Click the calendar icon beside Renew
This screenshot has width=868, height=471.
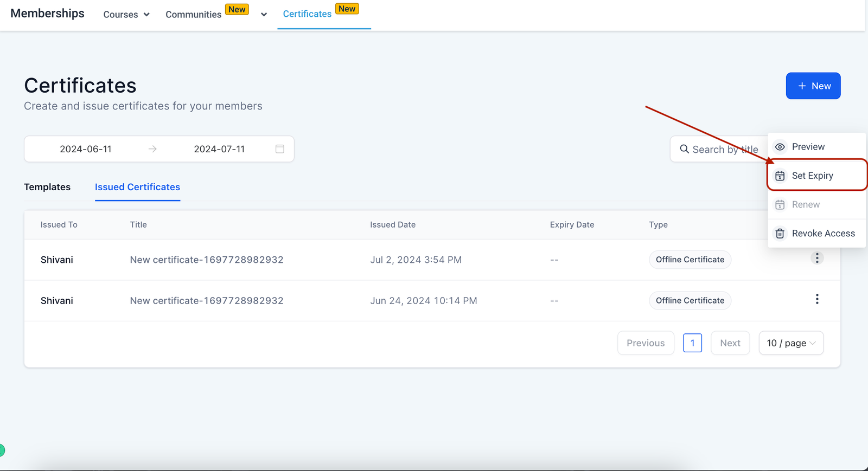point(780,205)
